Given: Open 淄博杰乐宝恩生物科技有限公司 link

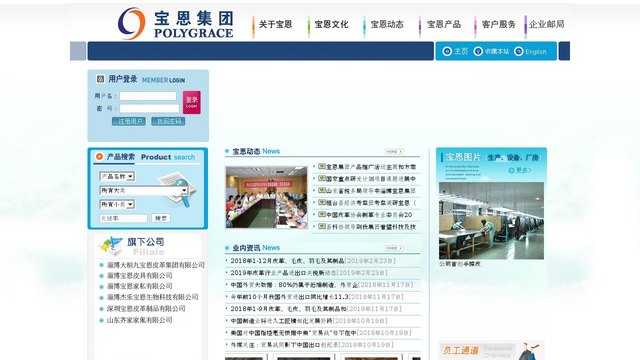Looking at the screenshot, I should (x=153, y=297).
